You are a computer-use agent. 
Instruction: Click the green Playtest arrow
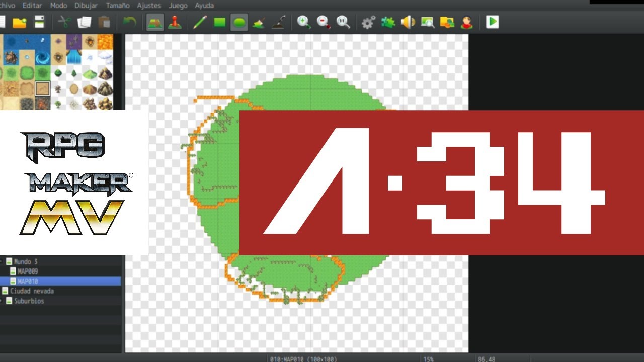tap(492, 22)
